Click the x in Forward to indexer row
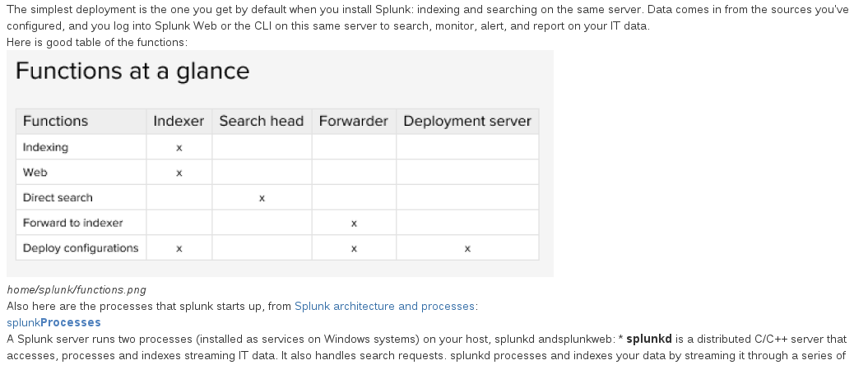The image size is (868, 365). point(354,224)
